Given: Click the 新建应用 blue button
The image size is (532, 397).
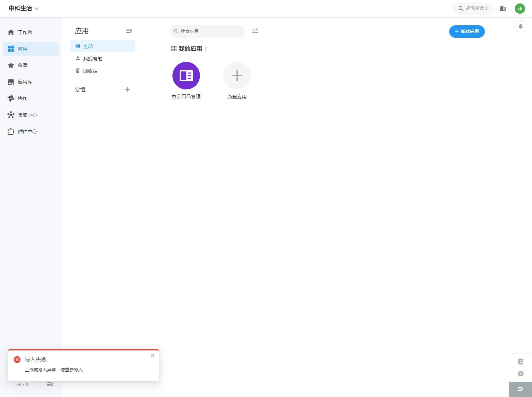Looking at the screenshot, I should [x=467, y=31].
